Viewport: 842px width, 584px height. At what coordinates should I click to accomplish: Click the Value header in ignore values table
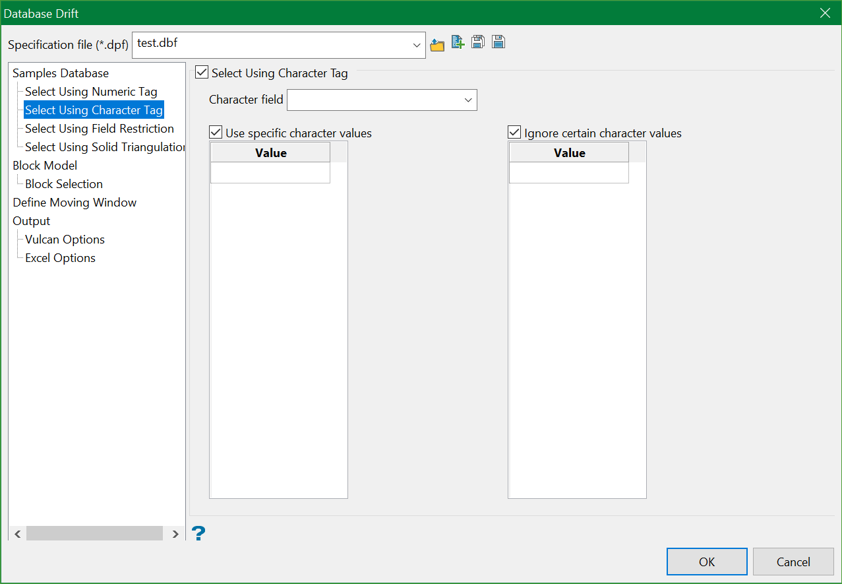click(569, 152)
